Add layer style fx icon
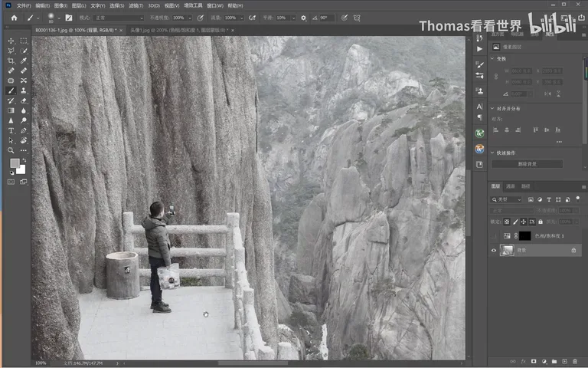 [523, 361]
